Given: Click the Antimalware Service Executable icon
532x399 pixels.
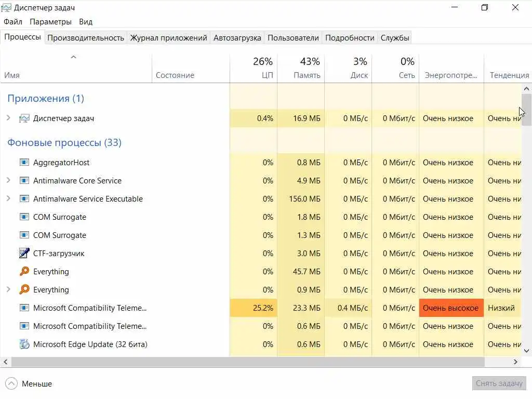Looking at the screenshot, I should tap(24, 199).
